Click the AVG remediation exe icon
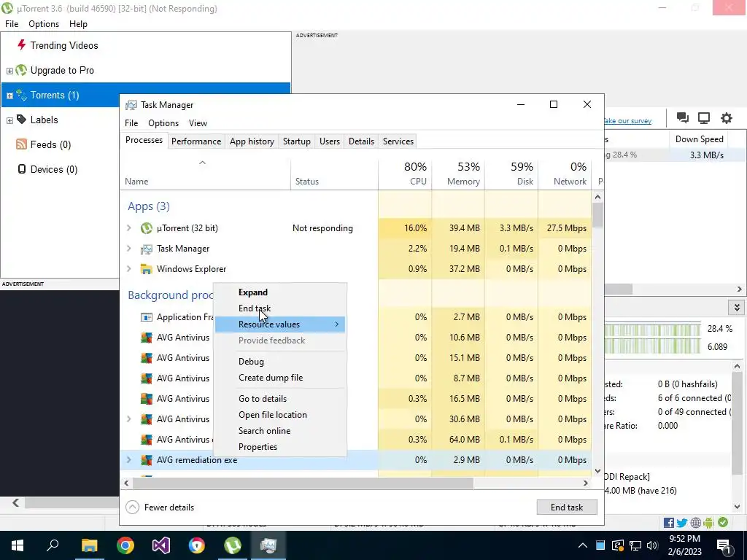 (146, 460)
